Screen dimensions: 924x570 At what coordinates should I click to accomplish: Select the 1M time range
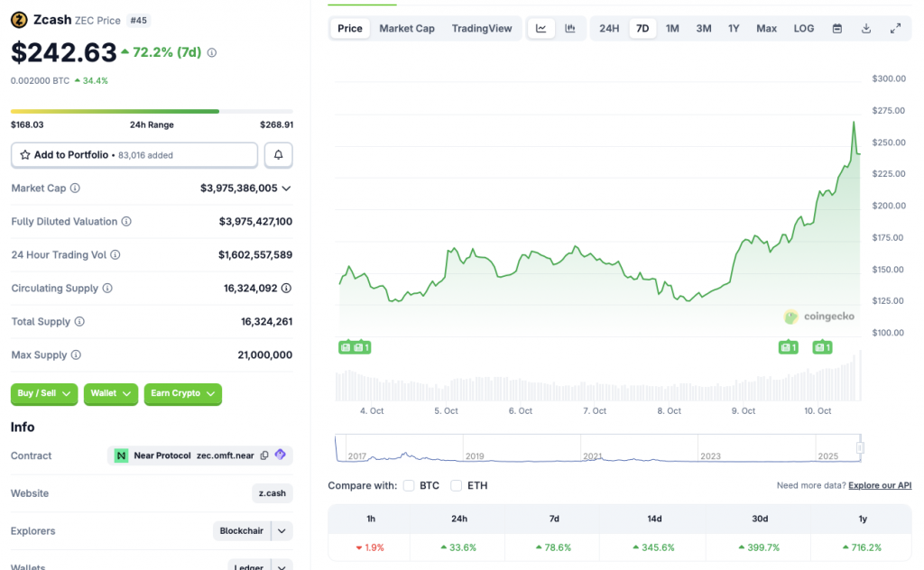(x=672, y=28)
